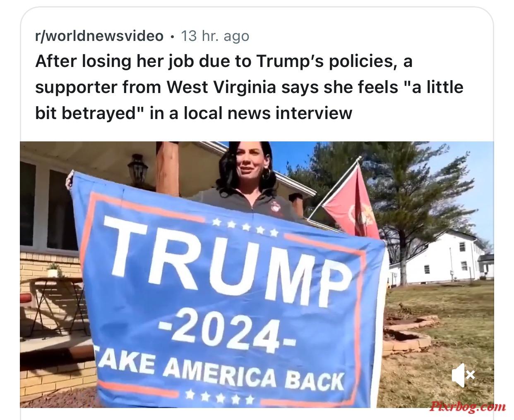The width and height of the screenshot is (514, 420).
Task: Open the post by clicking its title
Action: coord(249,87)
